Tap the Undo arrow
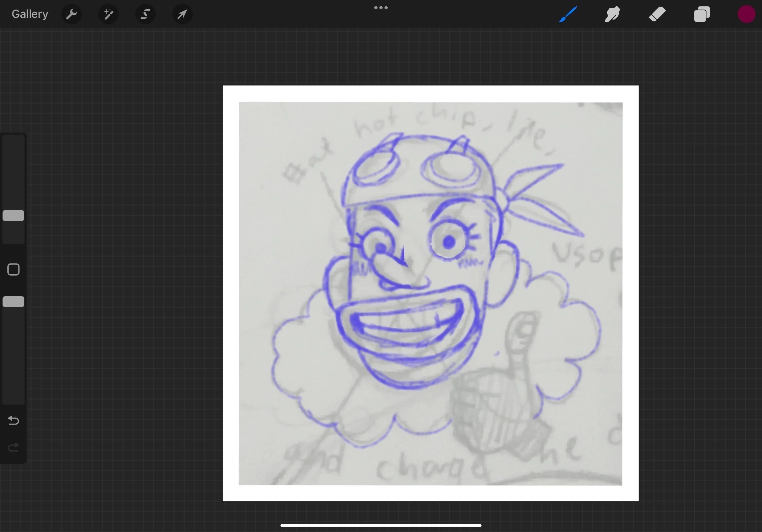 coord(13,420)
